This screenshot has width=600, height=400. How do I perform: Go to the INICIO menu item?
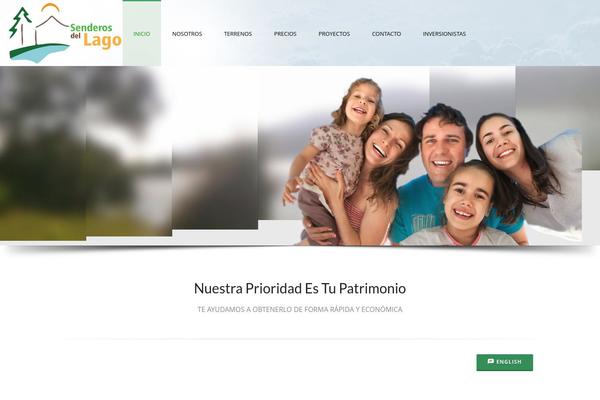pos(142,34)
